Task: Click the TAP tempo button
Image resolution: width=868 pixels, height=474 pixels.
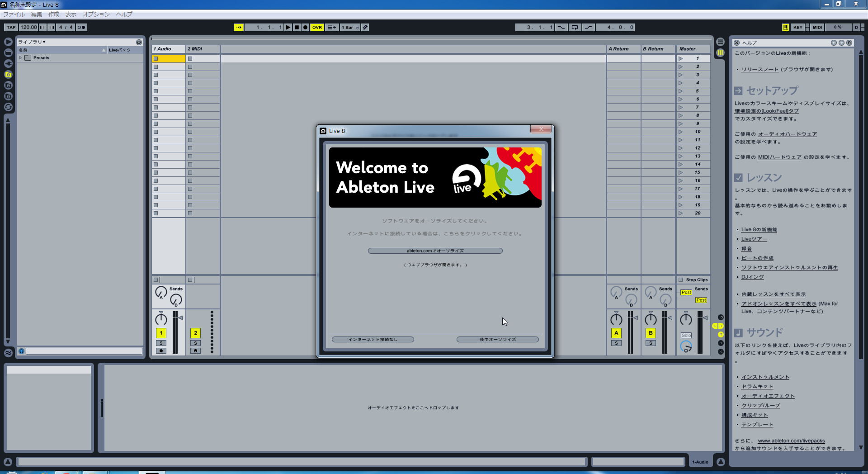Action: click(11, 27)
